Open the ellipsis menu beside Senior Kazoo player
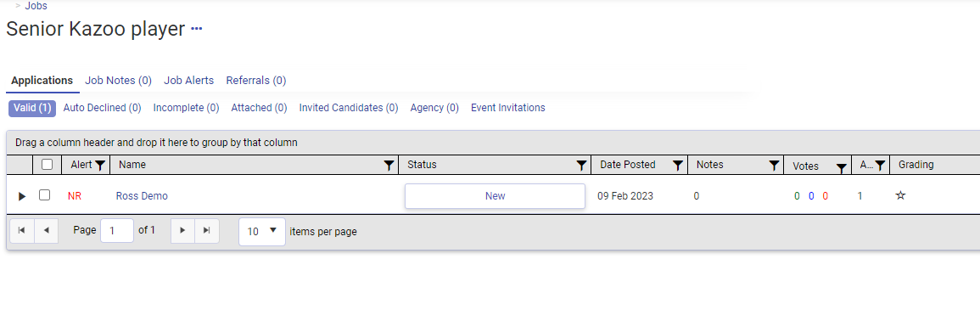Image resolution: width=980 pixels, height=321 pixels. coord(197,29)
